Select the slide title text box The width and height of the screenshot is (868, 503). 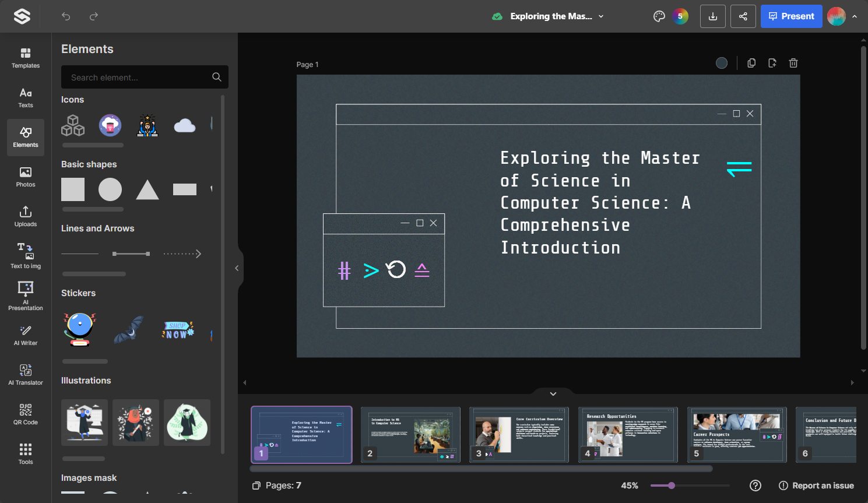pos(600,202)
